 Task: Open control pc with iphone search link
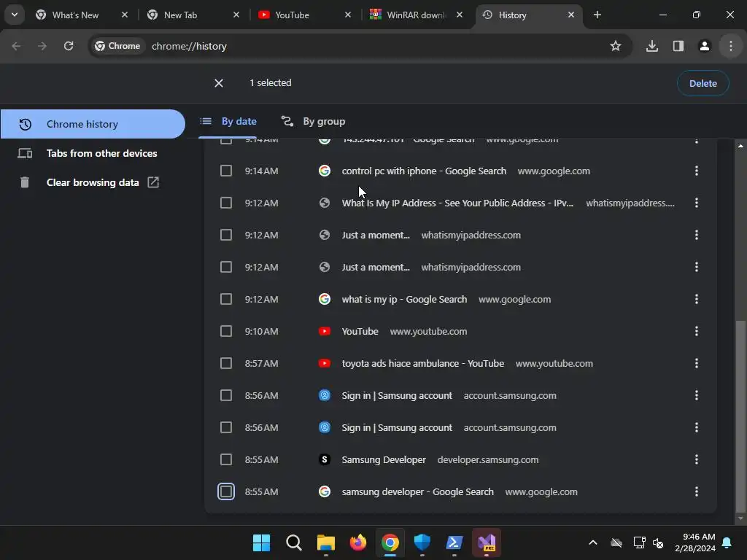point(424,171)
